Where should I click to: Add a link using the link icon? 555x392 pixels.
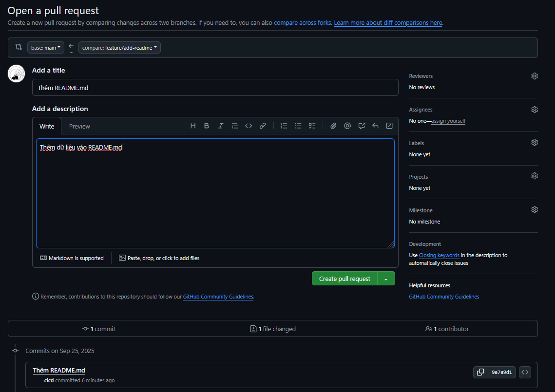tap(263, 126)
